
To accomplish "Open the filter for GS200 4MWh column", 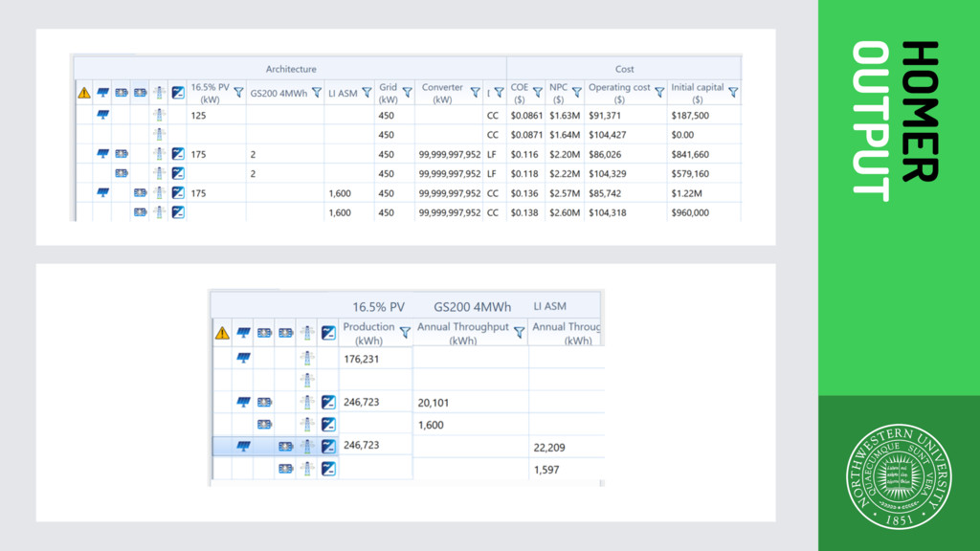I will pos(317,93).
